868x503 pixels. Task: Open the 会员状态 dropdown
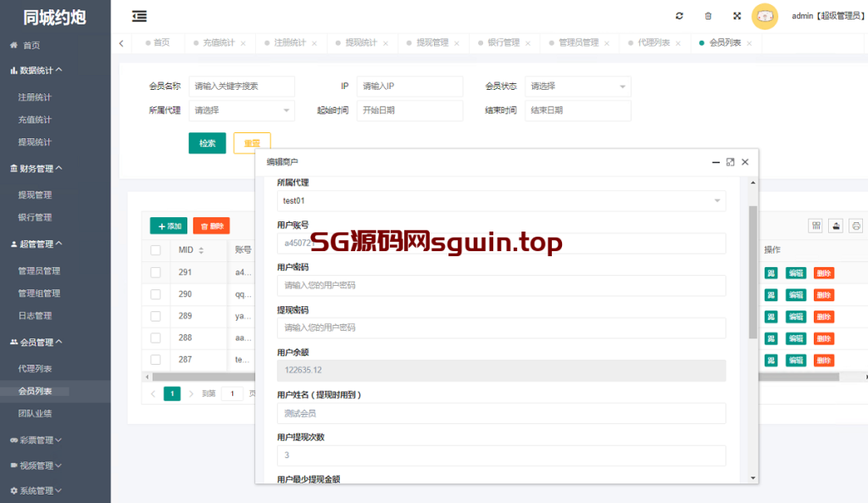tap(578, 87)
